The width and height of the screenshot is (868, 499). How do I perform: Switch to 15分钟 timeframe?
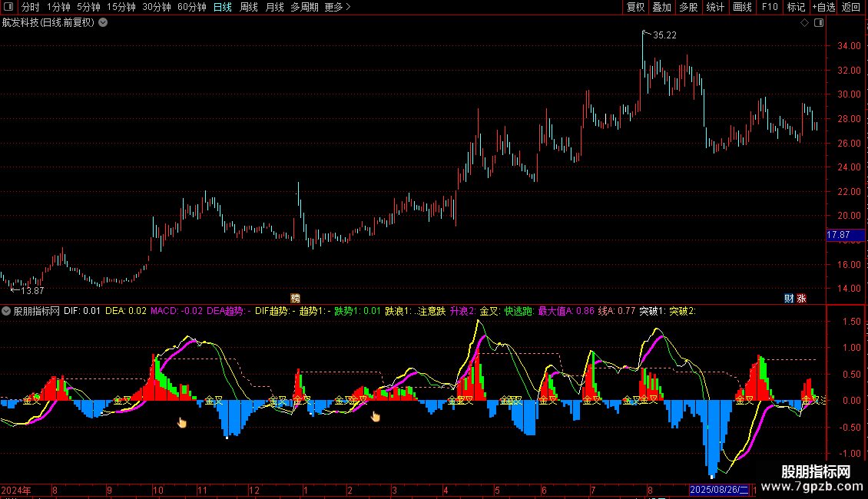click(121, 7)
